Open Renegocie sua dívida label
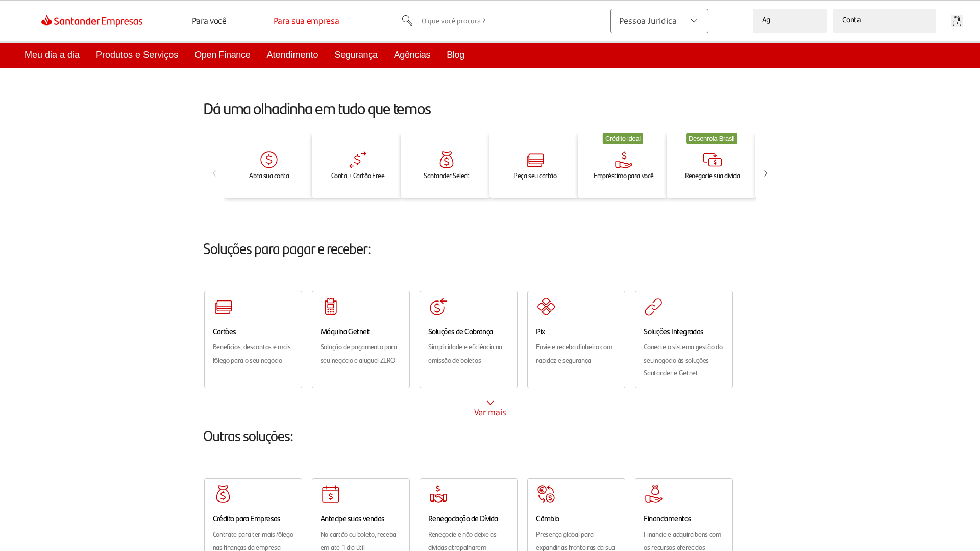 tap(713, 176)
